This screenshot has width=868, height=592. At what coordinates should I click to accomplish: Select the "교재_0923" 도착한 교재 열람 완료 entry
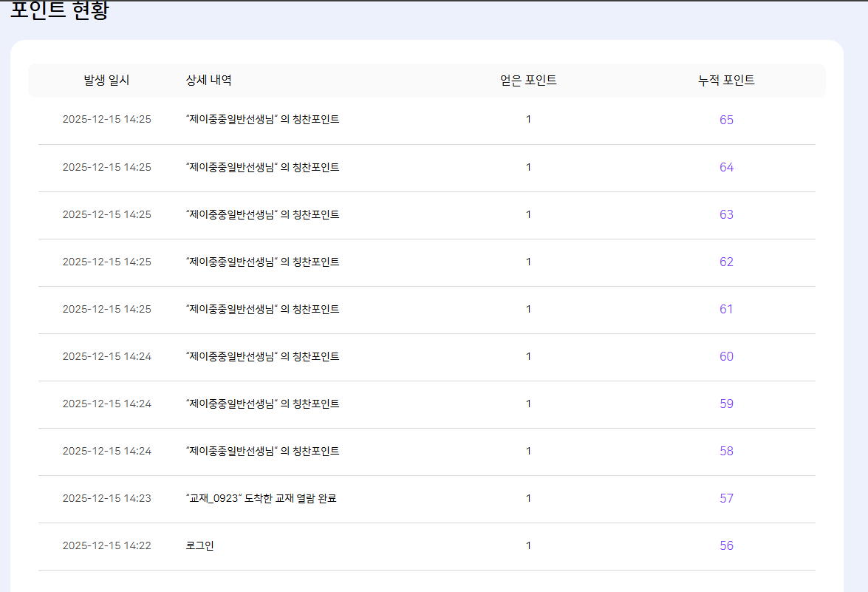point(262,498)
